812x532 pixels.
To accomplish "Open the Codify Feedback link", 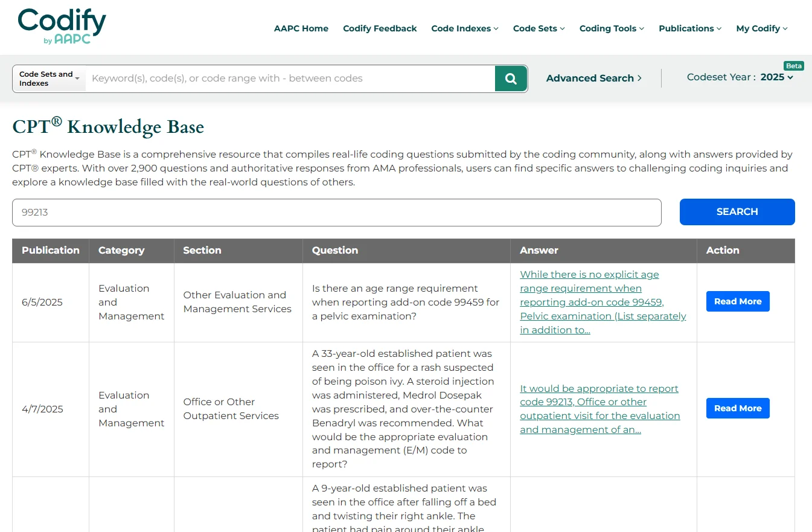I will 380,28.
